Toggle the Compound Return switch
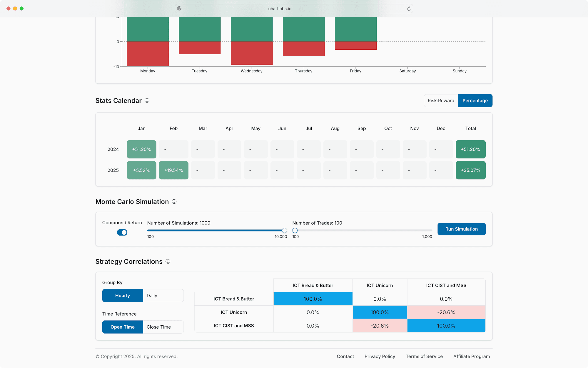 (x=122, y=233)
